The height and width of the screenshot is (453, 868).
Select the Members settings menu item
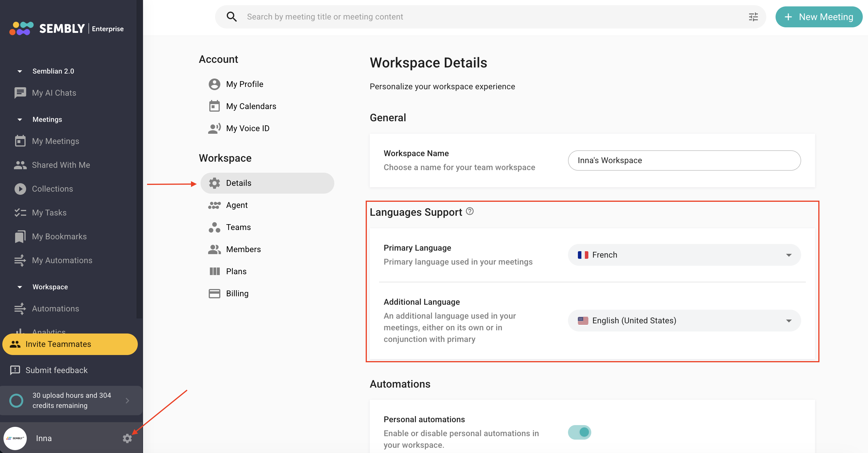(x=243, y=249)
